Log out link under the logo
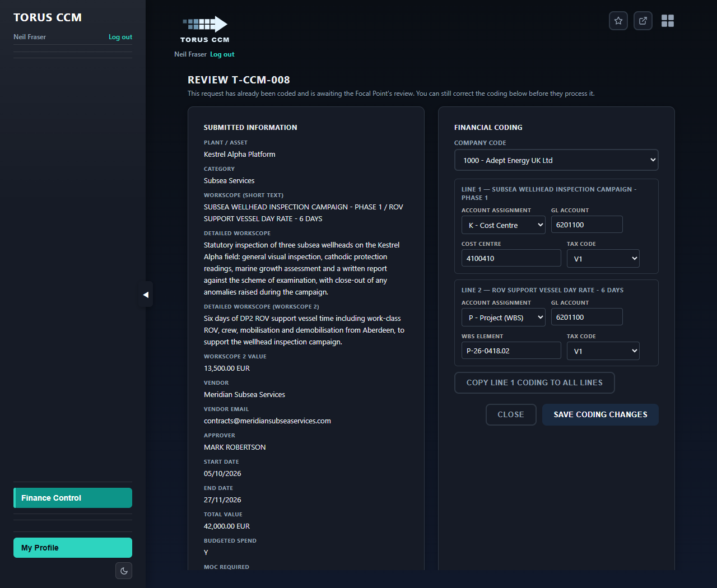The height and width of the screenshot is (588, 717). pyautogui.click(x=222, y=54)
